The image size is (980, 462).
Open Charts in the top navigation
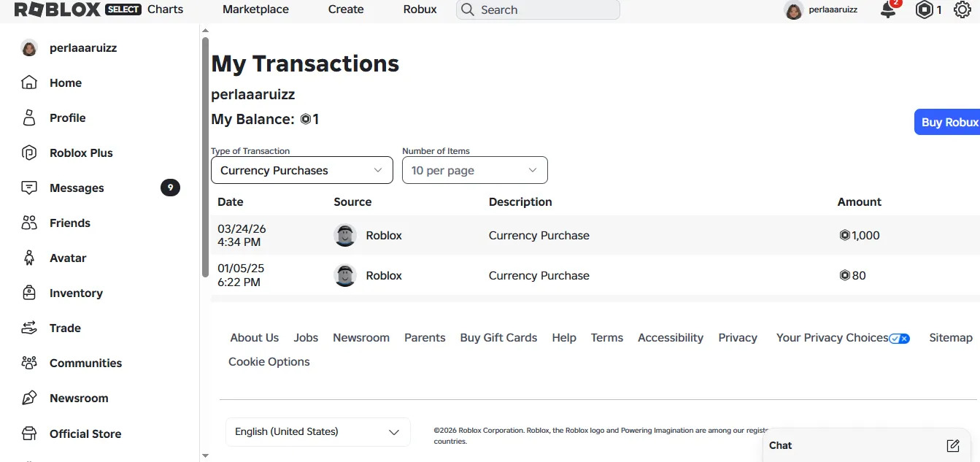166,9
